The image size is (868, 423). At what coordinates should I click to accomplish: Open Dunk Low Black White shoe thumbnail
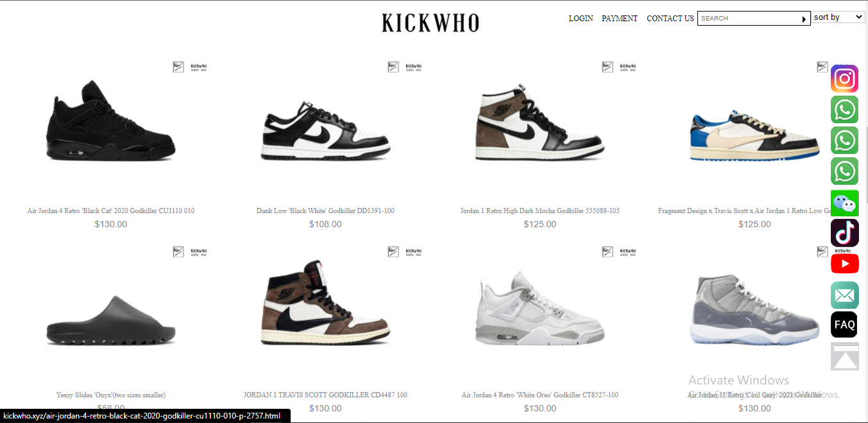coord(325,128)
